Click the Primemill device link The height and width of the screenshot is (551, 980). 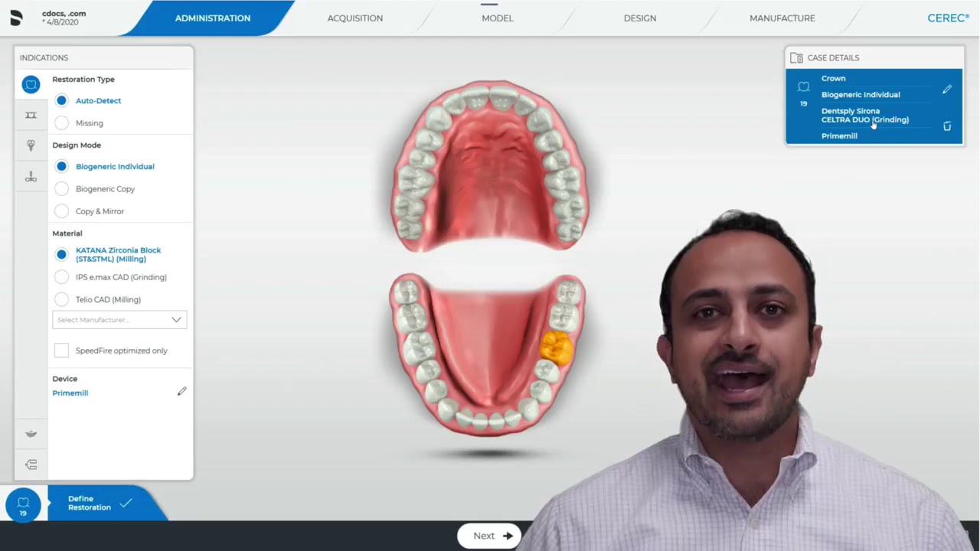click(x=70, y=393)
